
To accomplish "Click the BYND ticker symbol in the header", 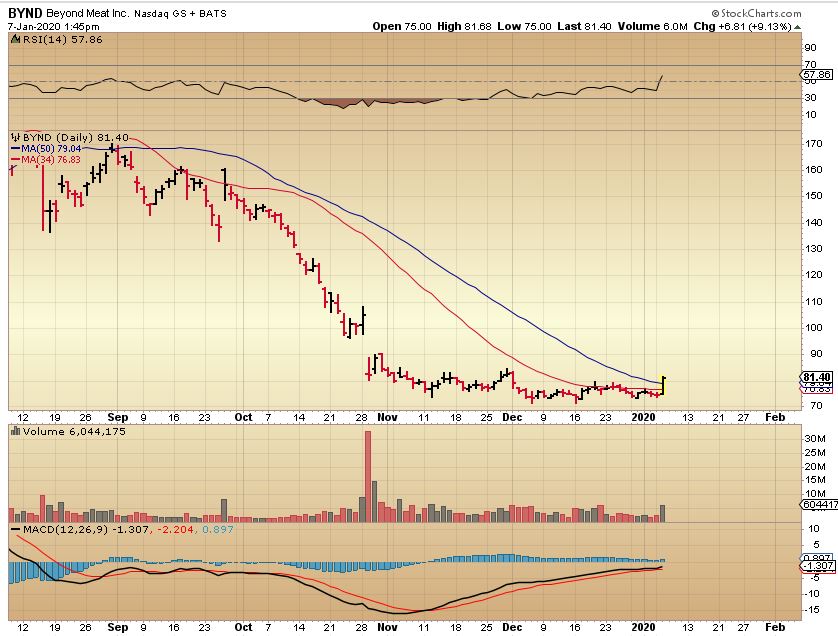I will [x=26, y=13].
